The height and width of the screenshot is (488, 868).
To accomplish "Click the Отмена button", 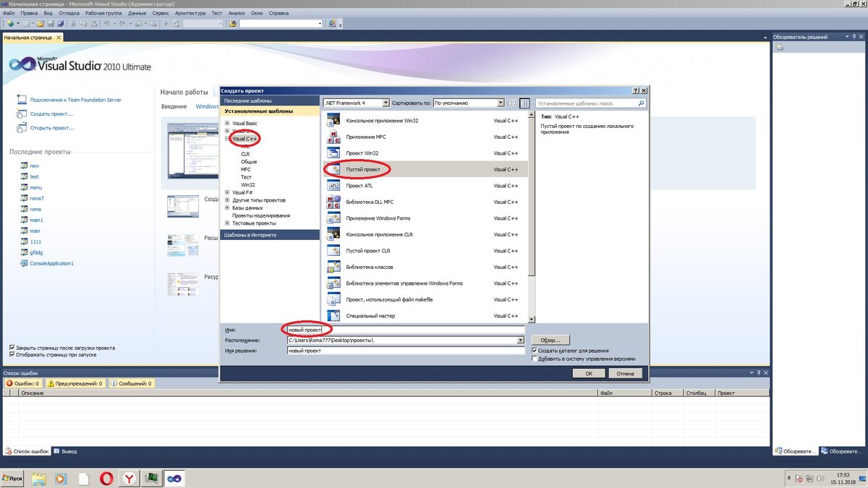I will (626, 374).
